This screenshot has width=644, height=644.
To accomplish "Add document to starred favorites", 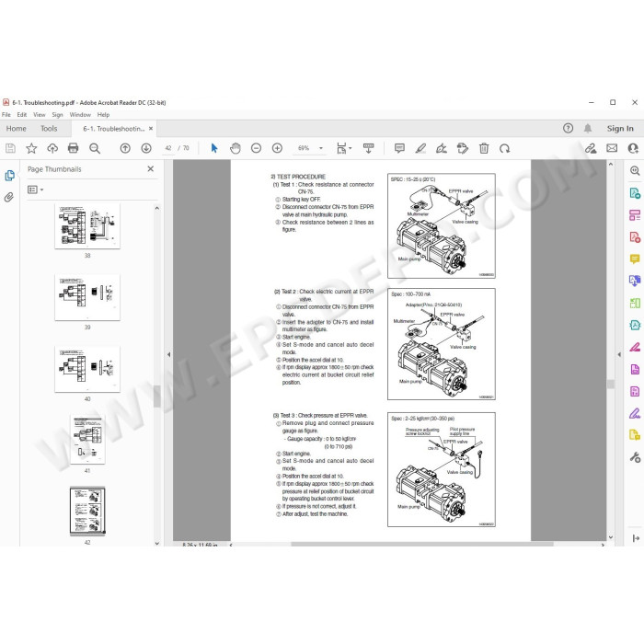I will [31, 148].
